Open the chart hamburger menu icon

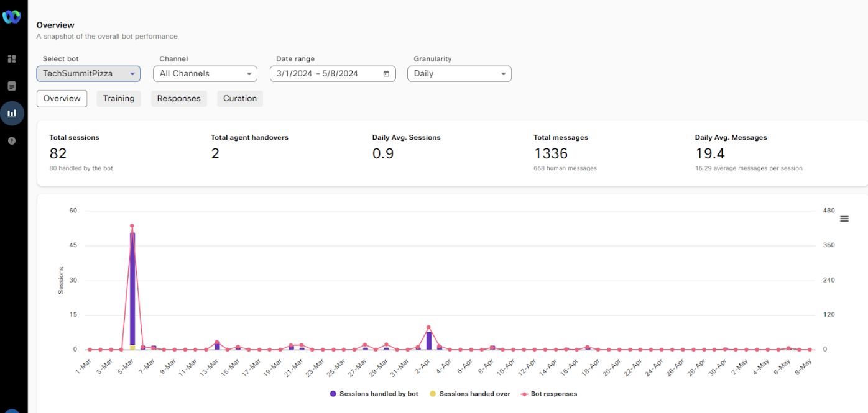point(844,219)
